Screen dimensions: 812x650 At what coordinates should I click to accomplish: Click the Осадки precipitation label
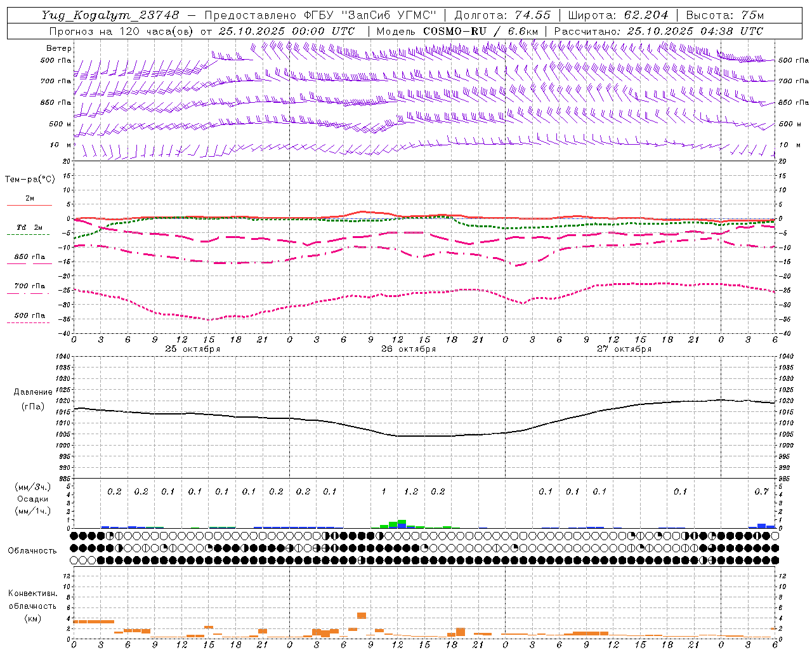(x=33, y=499)
